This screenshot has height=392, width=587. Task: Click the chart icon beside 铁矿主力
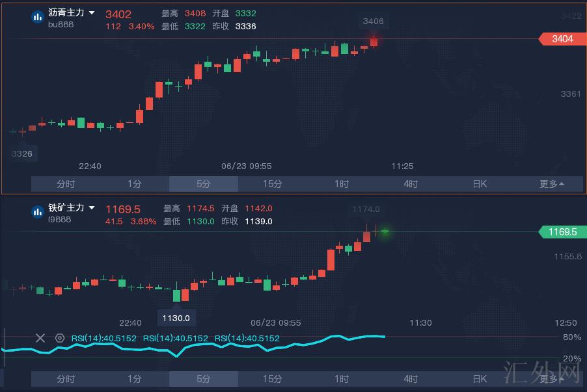pos(37,213)
